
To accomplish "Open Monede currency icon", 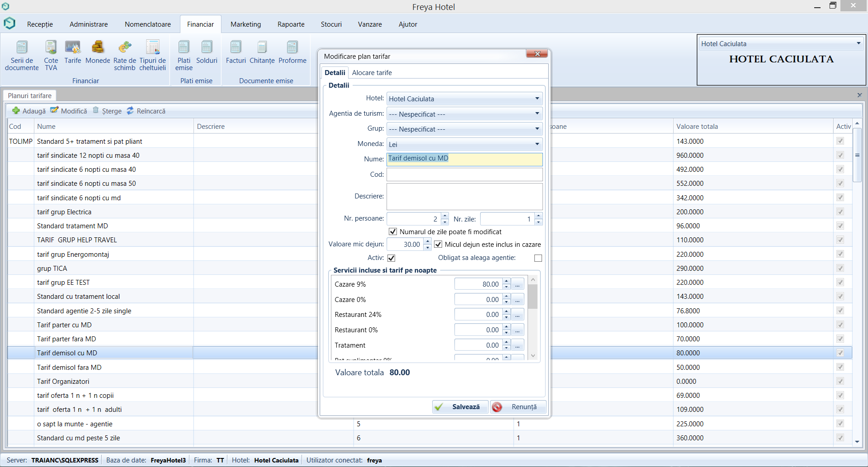I will click(x=98, y=47).
